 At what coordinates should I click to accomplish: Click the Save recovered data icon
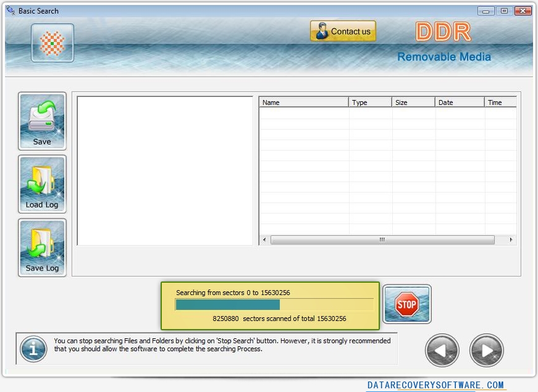point(42,121)
